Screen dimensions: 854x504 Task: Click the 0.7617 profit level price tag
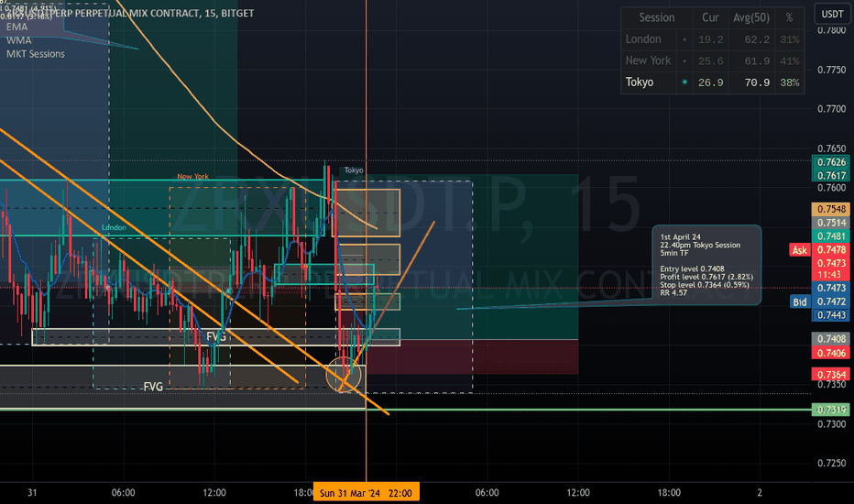click(x=831, y=175)
